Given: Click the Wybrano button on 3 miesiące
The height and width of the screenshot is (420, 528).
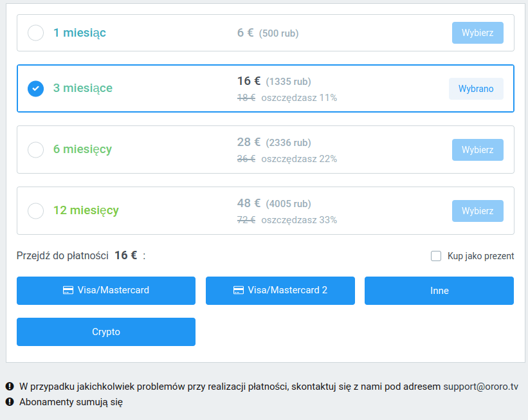Looking at the screenshot, I should click(x=476, y=89).
